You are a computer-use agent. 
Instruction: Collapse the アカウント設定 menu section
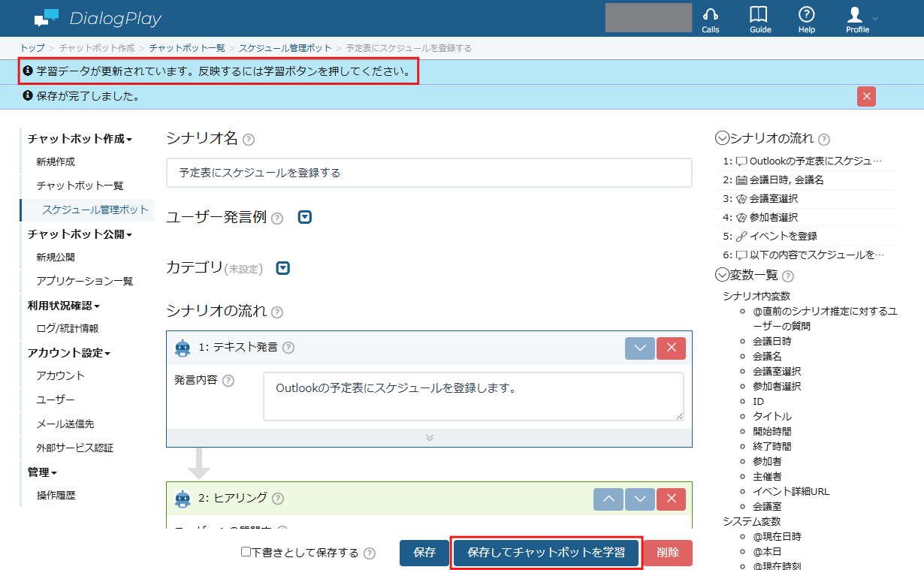point(69,352)
